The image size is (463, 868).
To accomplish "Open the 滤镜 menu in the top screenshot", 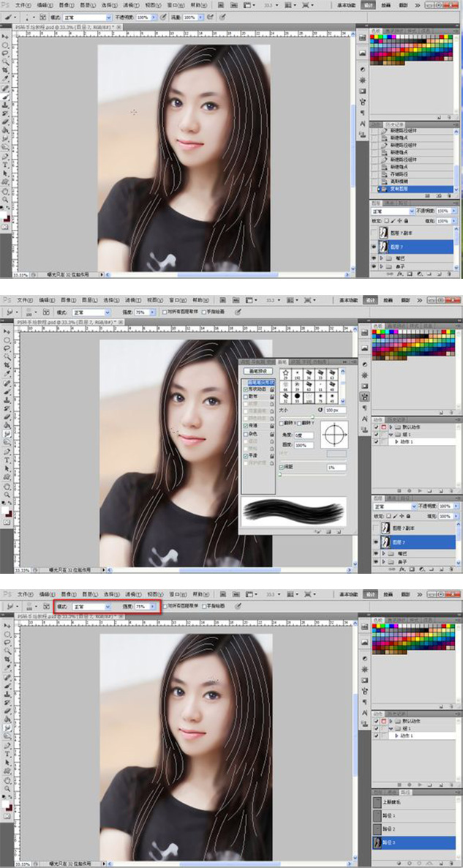I will 127,5.
